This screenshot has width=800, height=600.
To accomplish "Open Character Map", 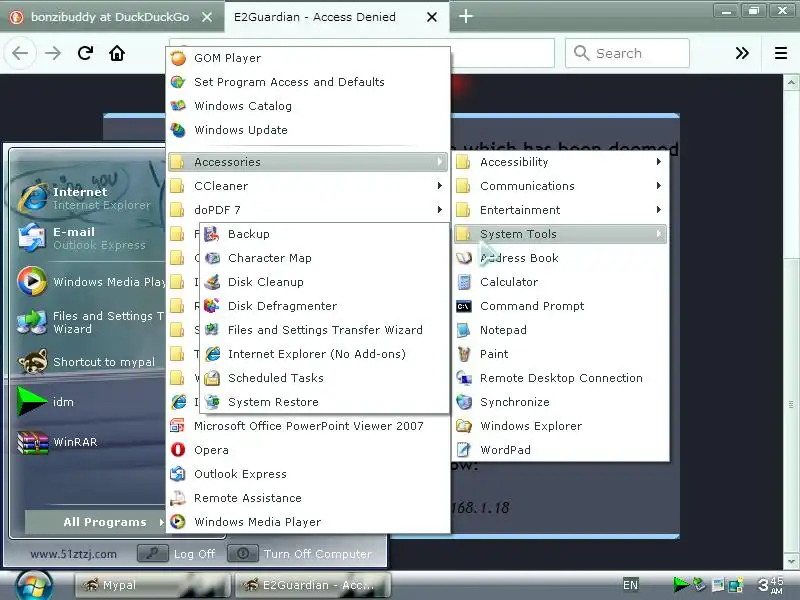I will tap(324, 258).
